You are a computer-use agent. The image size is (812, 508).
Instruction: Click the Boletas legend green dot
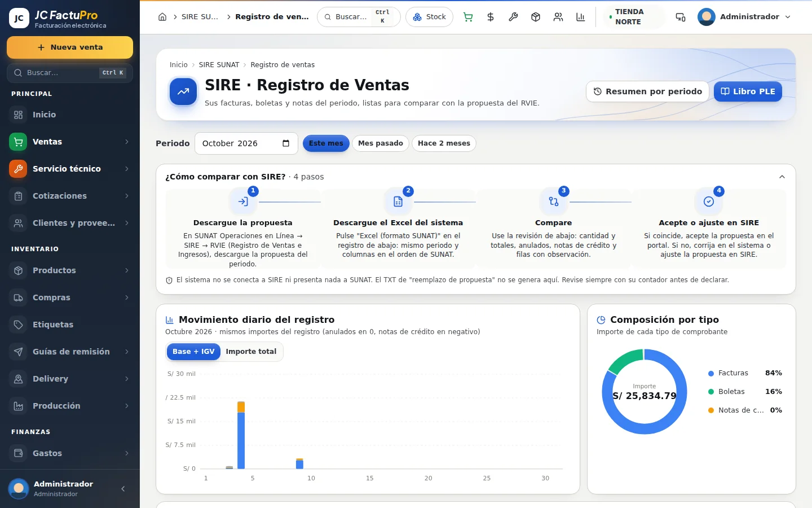point(711,392)
